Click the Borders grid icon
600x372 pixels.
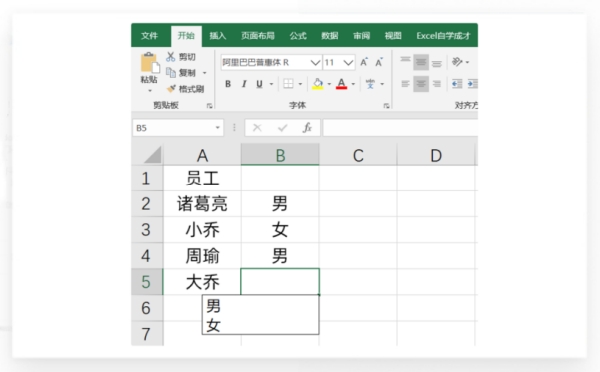click(288, 84)
